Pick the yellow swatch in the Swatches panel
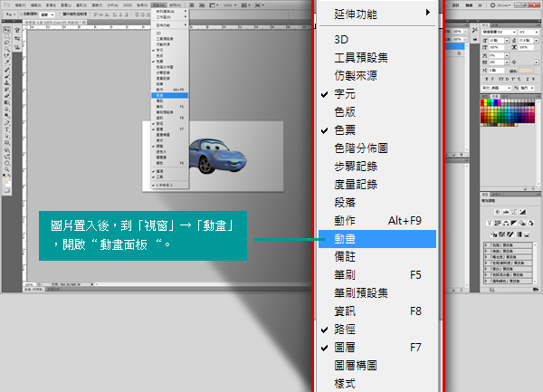The height and width of the screenshot is (392, 543). [x=485, y=100]
